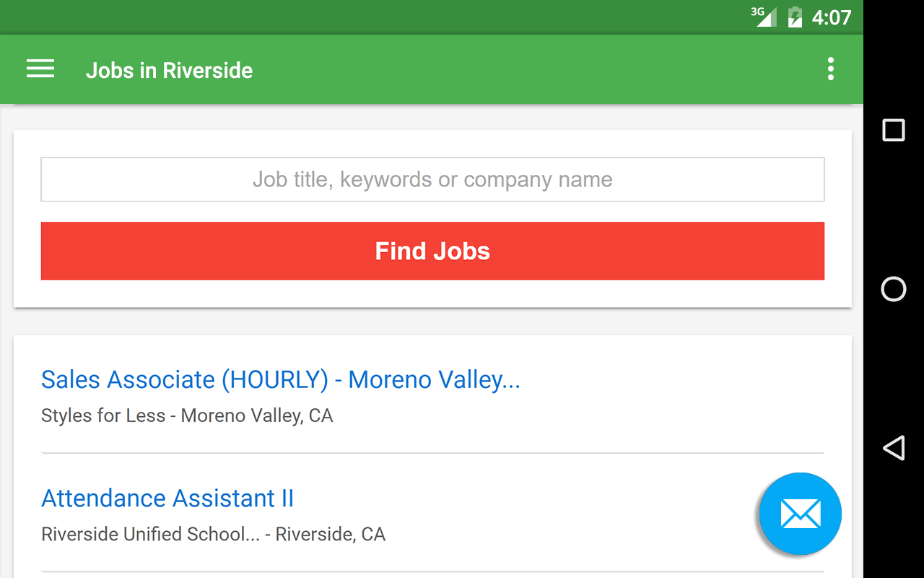This screenshot has height=578, width=924.
Task: Open the Sales Associate (HOURLY) job listing
Action: (x=280, y=379)
